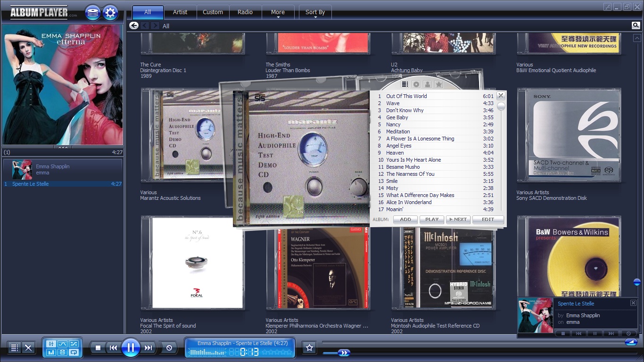Click the stop-after-current circle-slash icon
This screenshot has width=644, height=362.
169,348
